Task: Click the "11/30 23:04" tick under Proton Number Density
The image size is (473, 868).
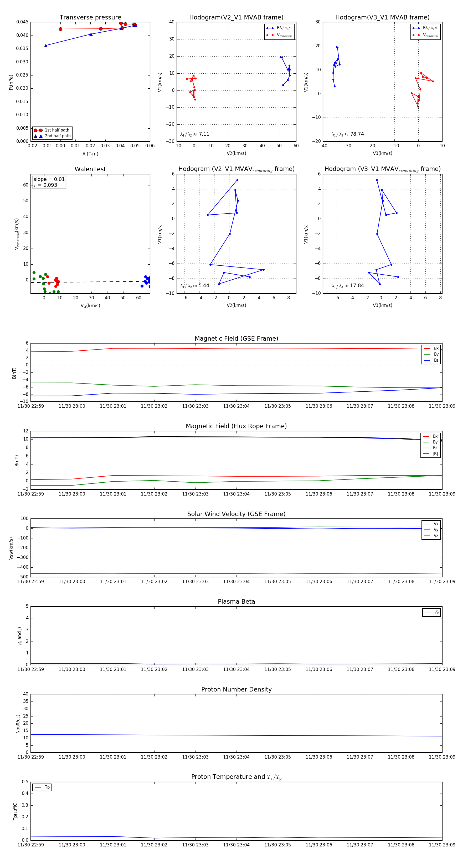Action: coord(236,757)
